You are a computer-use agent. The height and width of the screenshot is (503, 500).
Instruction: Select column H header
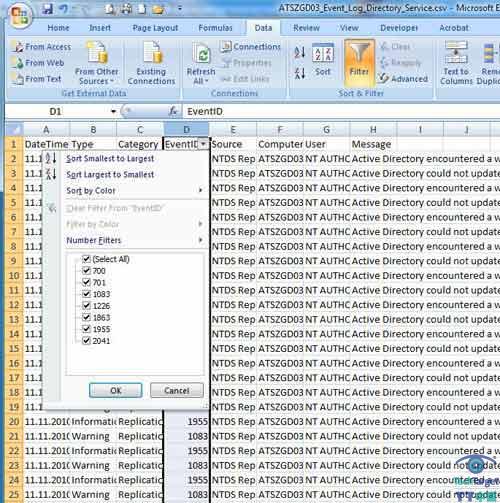point(373,129)
